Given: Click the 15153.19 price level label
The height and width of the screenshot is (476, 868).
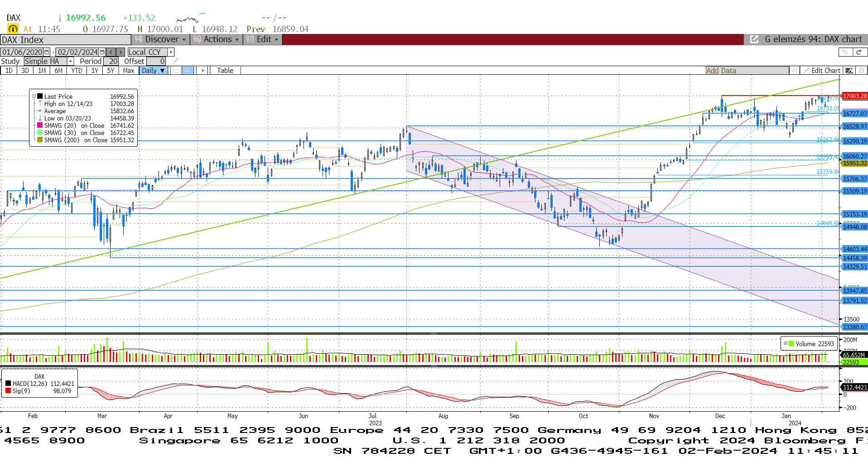Looking at the screenshot, I should [854, 214].
